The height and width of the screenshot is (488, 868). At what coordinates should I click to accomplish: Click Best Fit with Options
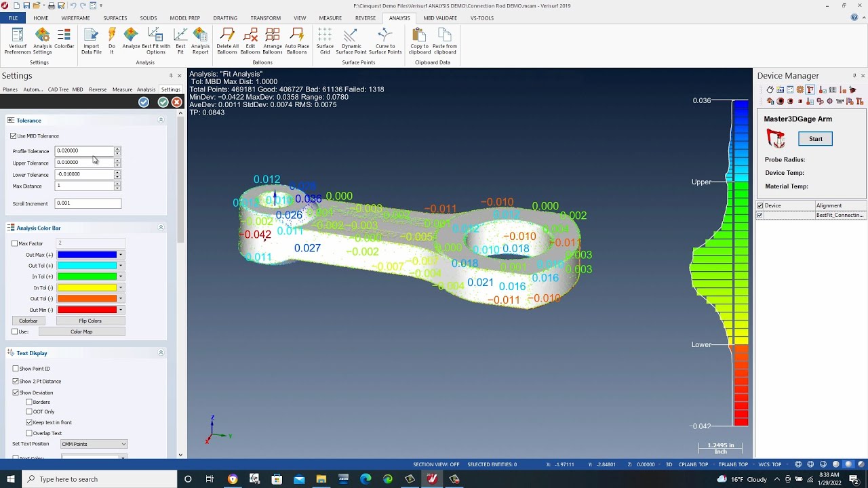(x=156, y=41)
